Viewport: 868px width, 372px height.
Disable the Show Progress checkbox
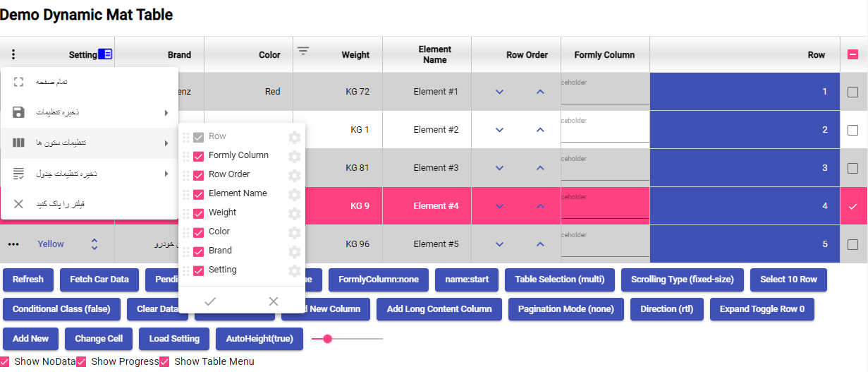coord(81,361)
